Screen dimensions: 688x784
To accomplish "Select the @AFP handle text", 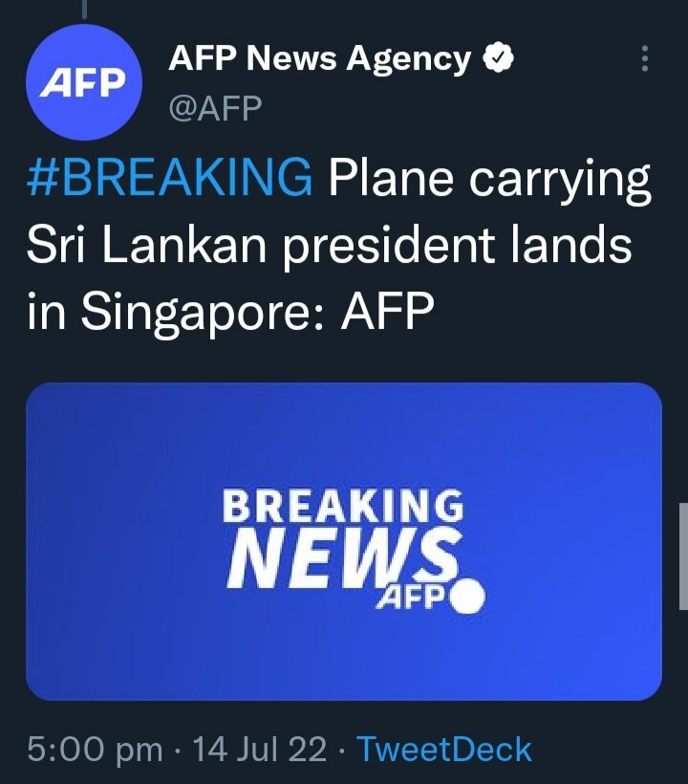I will (x=215, y=108).
